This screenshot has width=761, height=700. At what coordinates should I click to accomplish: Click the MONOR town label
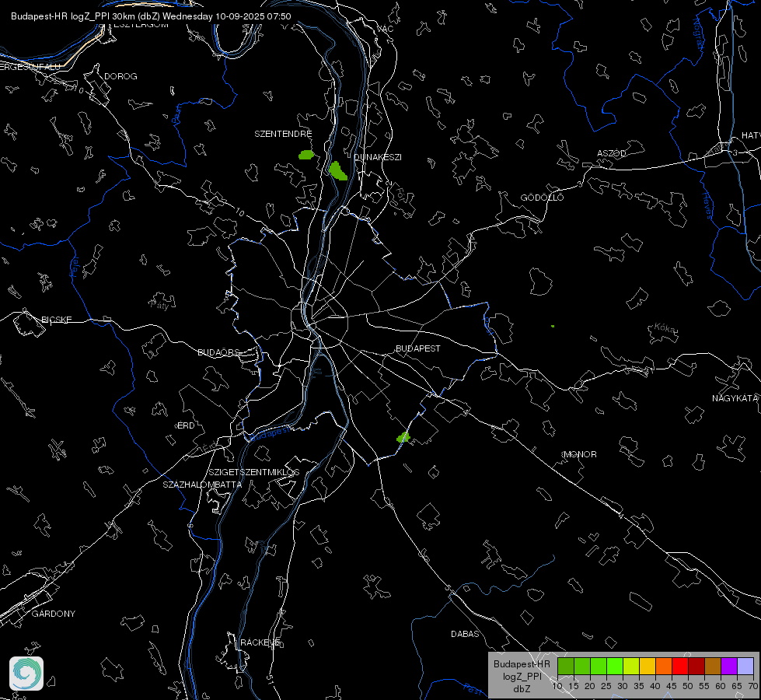coord(580,454)
